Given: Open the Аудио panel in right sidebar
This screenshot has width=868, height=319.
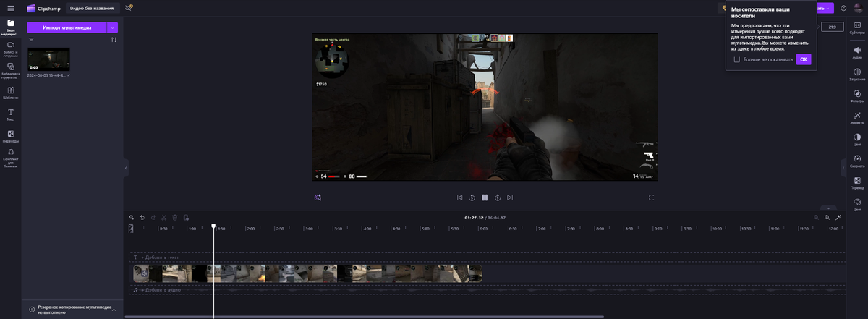Looking at the screenshot, I should 857,52.
